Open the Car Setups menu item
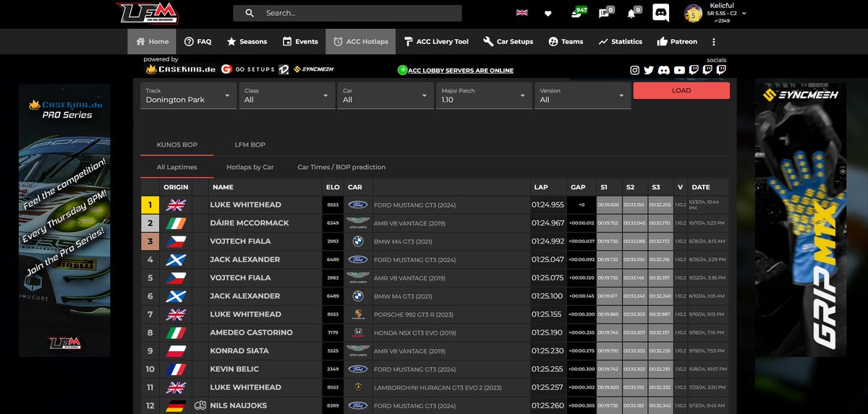This screenshot has height=414, width=868. [509, 42]
